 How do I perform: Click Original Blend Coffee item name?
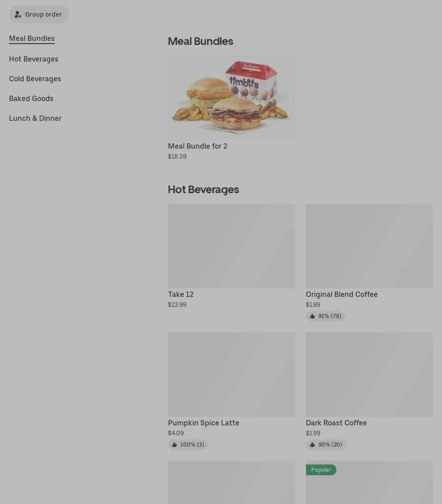342,294
